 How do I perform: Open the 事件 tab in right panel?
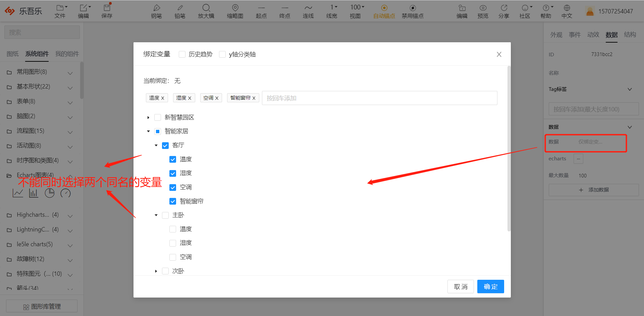pos(575,35)
